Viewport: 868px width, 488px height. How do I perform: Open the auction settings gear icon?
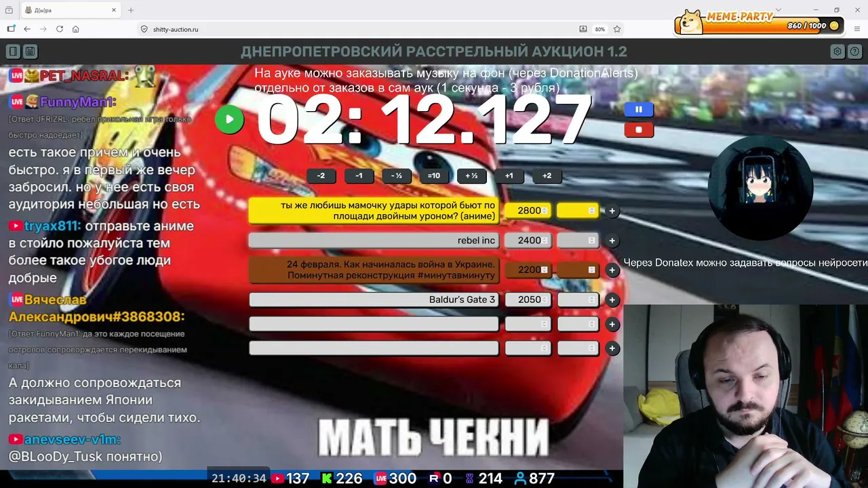pos(837,52)
